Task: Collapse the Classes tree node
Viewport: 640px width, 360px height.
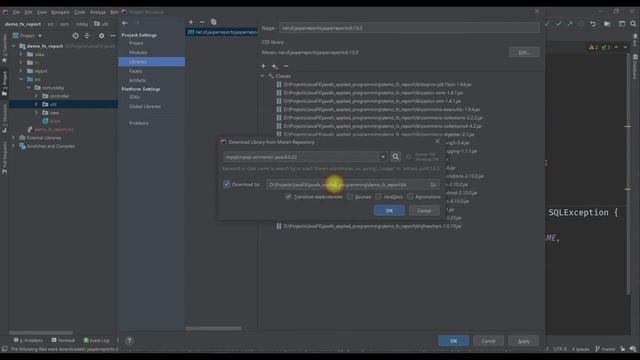Action: coord(263,76)
